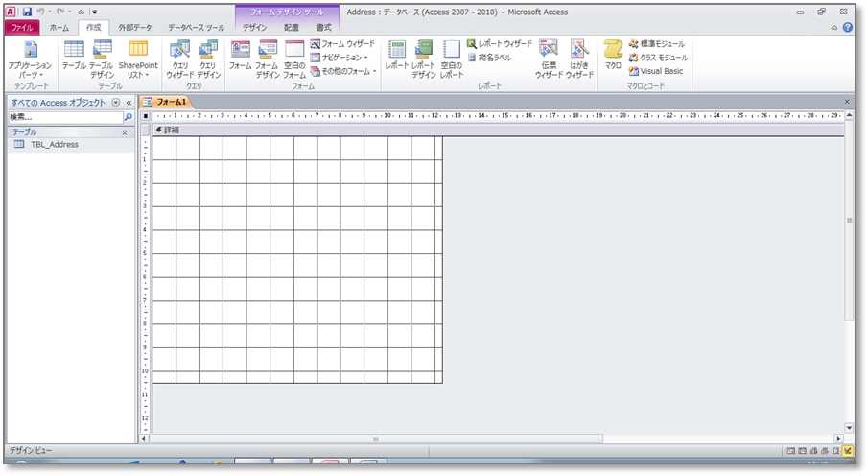Switch to Form View from the status bar

[x=791, y=451]
